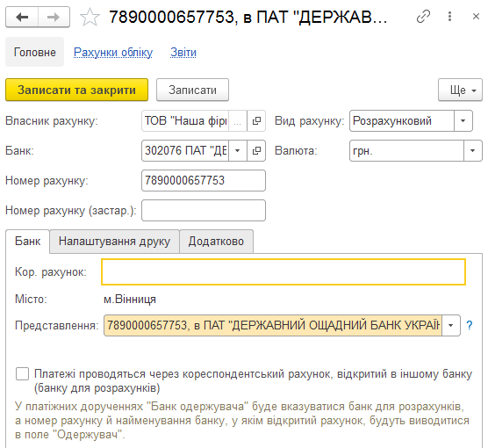Click the Банк value 302076 field

coord(185,151)
